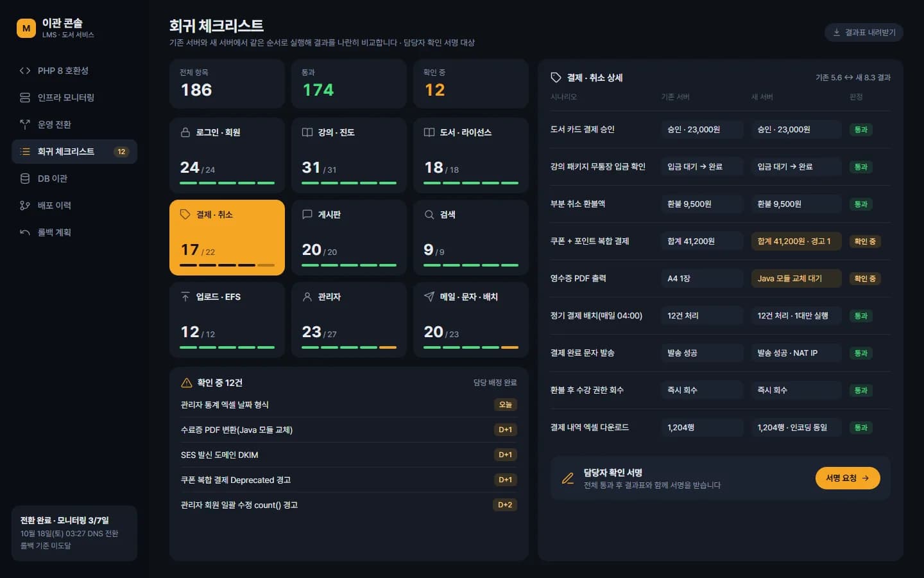The width and height of the screenshot is (924, 578).
Task: Click the Java 모듈 교체 대기 cell
Action: coord(796,279)
